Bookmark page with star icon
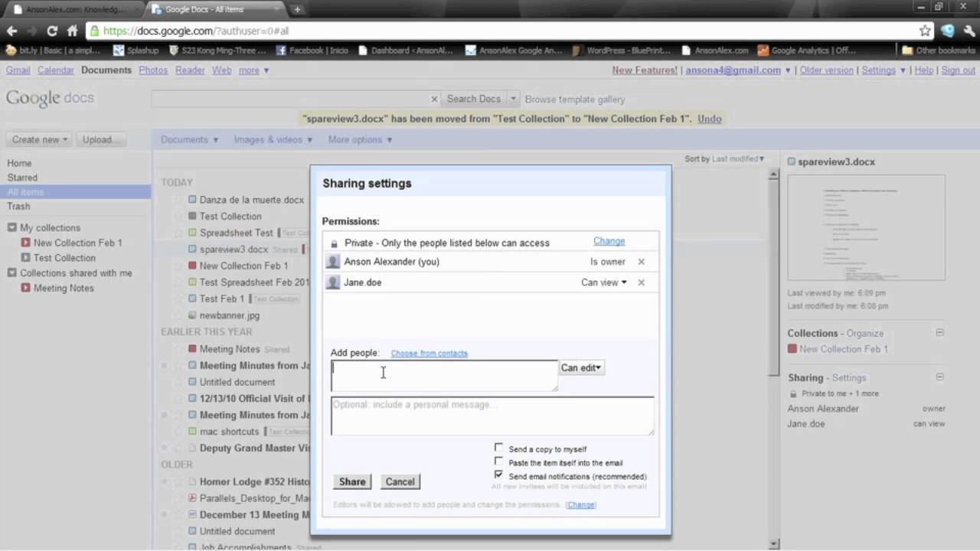This screenshot has height=551, width=980. (926, 31)
